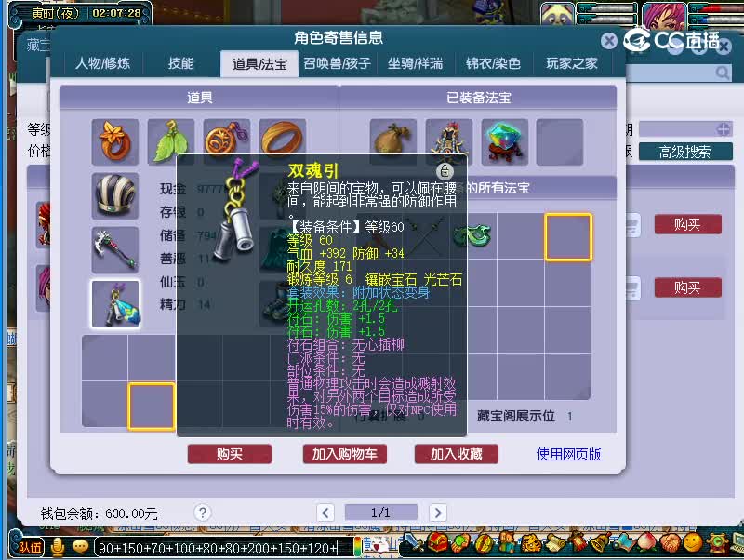Open the handshake friends icon
This screenshot has width=744, height=560.
[x=670, y=542]
